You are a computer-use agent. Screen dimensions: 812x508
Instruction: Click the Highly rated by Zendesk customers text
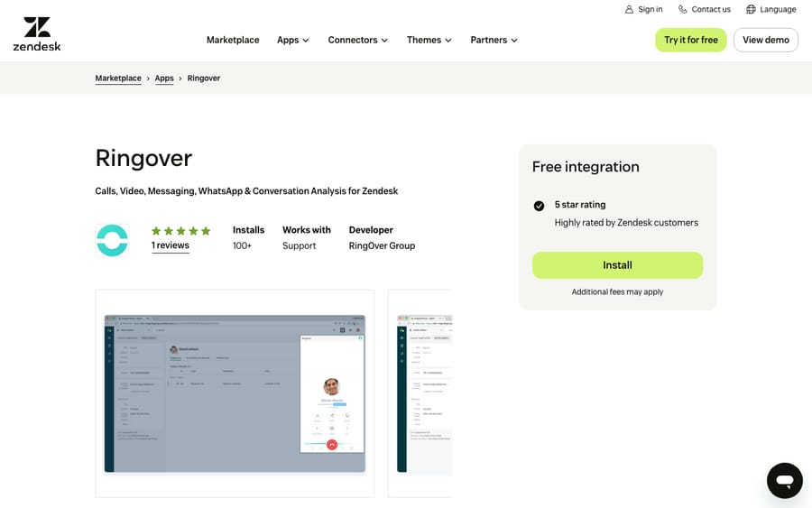pyautogui.click(x=626, y=223)
